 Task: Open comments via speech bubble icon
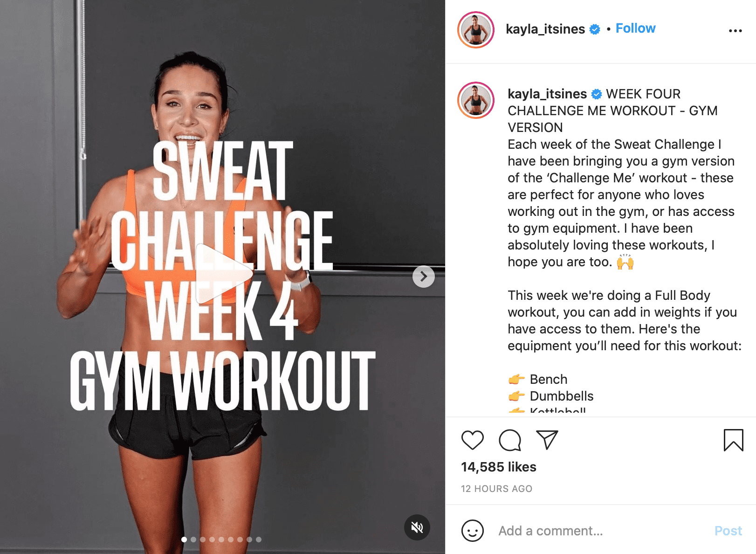click(509, 440)
